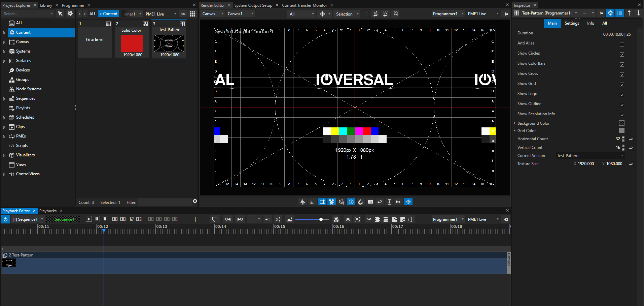Click the macro flower icon in the timeline toolbar
644x306 pixels.
pos(336,219)
